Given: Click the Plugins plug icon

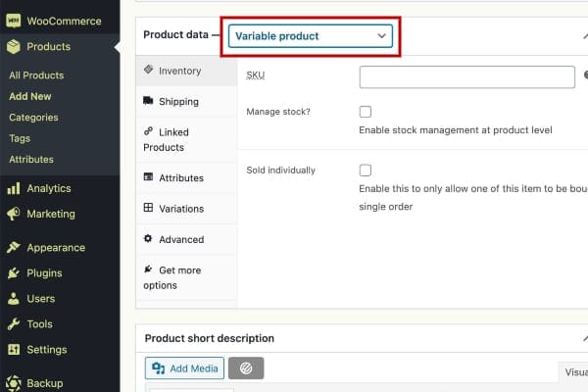Looking at the screenshot, I should click(x=13, y=273).
